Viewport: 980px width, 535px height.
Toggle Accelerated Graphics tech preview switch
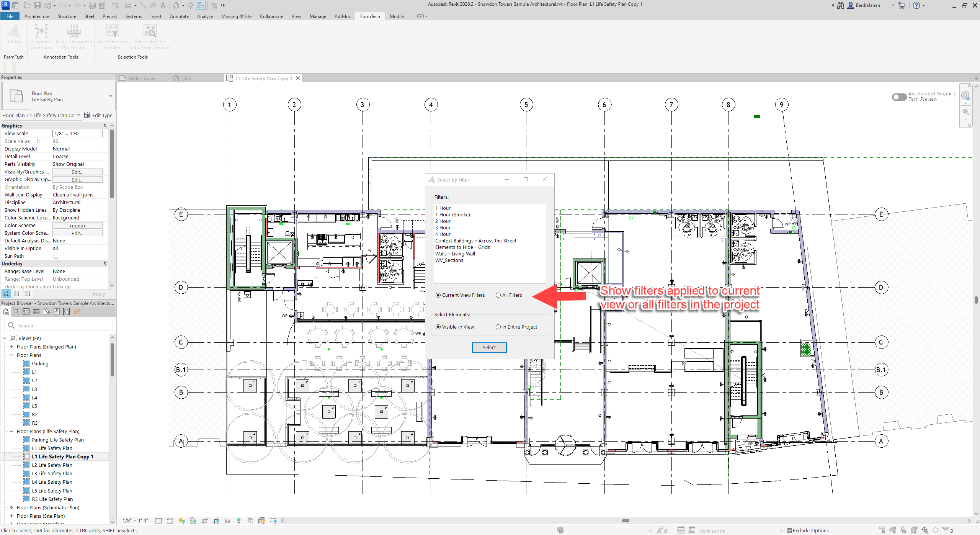tap(898, 97)
